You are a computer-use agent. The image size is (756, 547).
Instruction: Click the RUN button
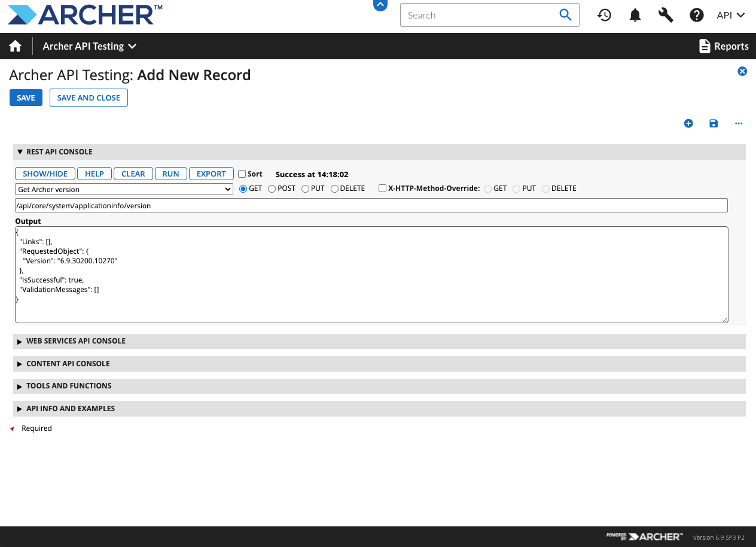(171, 174)
